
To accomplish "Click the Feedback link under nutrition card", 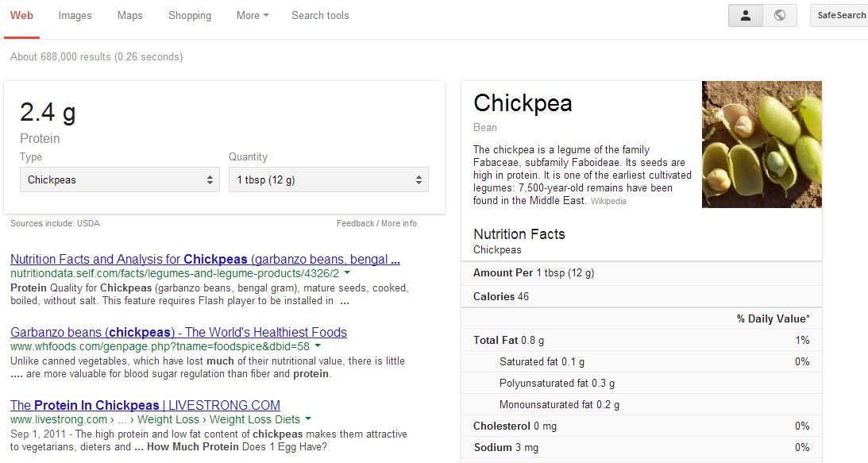I will pyautogui.click(x=356, y=223).
